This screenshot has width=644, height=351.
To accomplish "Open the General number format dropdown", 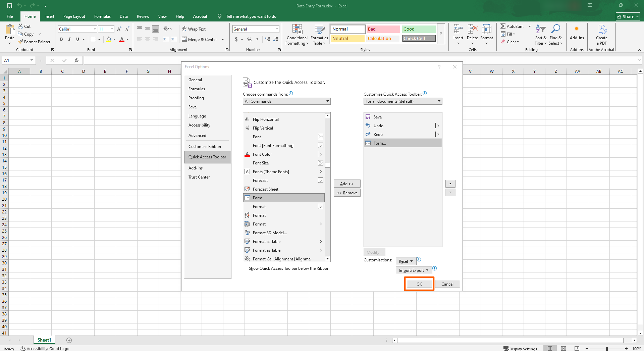I will pyautogui.click(x=277, y=29).
